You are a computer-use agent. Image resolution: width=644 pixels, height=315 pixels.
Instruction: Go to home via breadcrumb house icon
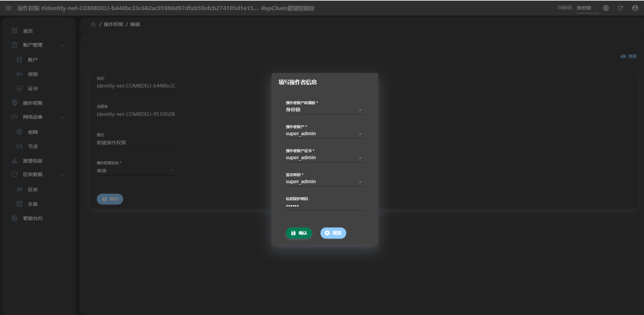point(93,24)
